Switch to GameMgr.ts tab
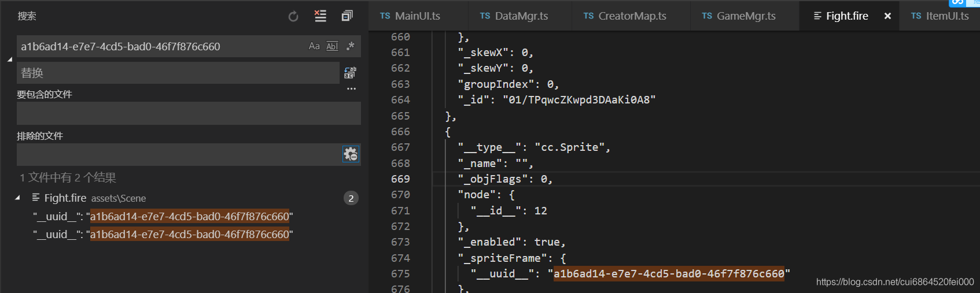Viewport: 980px width, 293px height. click(x=745, y=16)
